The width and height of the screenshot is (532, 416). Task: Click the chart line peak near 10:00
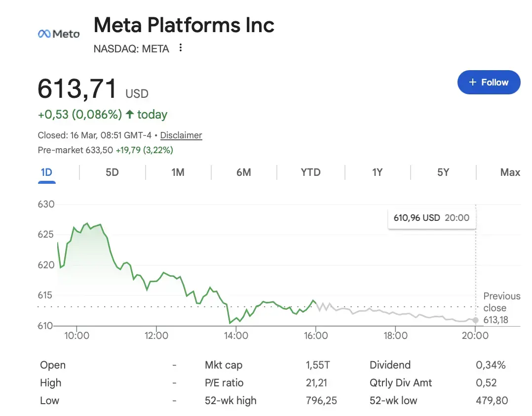click(x=87, y=223)
